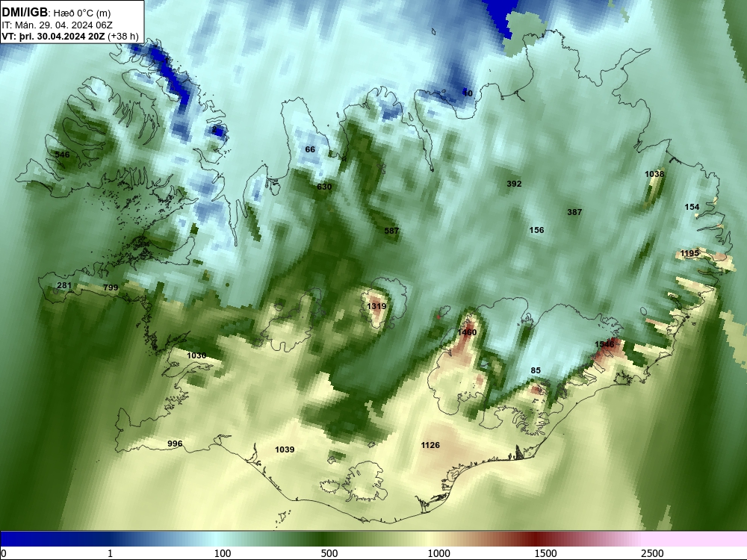Click the 0 label on the color scale

pyautogui.click(x=4, y=553)
